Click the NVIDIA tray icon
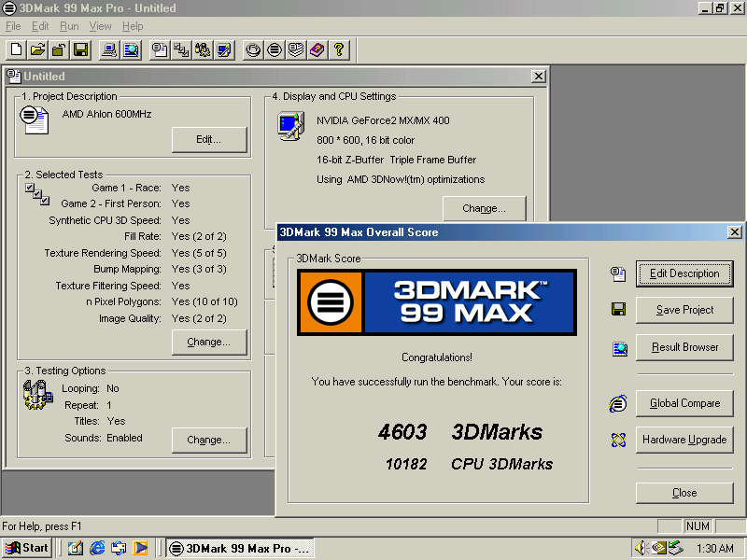Viewport: 747px width, 560px height. (x=659, y=548)
